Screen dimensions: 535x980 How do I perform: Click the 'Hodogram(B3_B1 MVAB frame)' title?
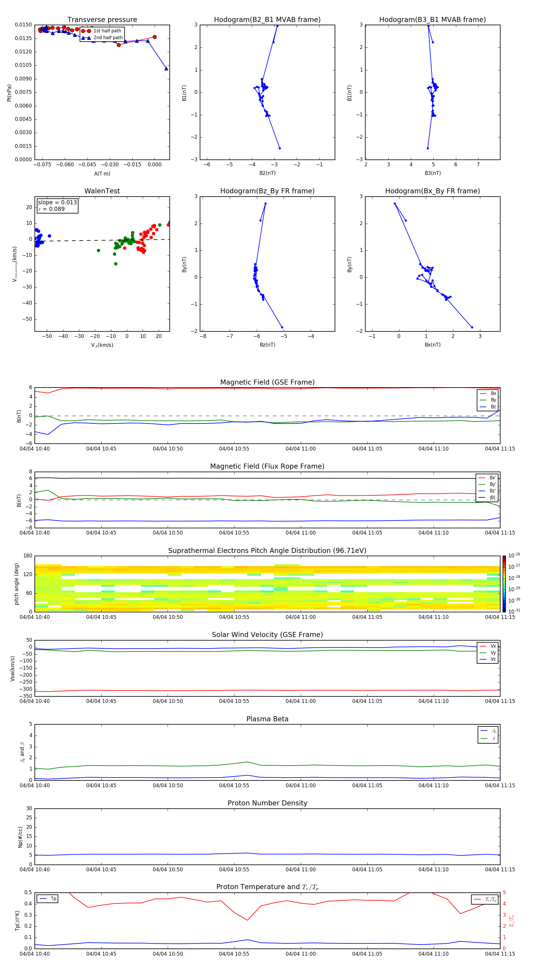432,20
